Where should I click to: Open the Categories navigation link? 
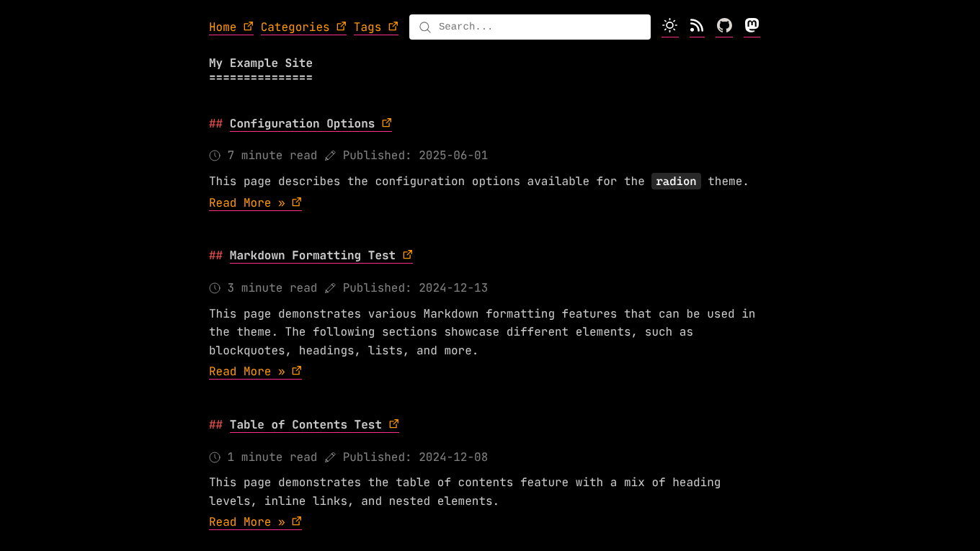[x=294, y=27]
